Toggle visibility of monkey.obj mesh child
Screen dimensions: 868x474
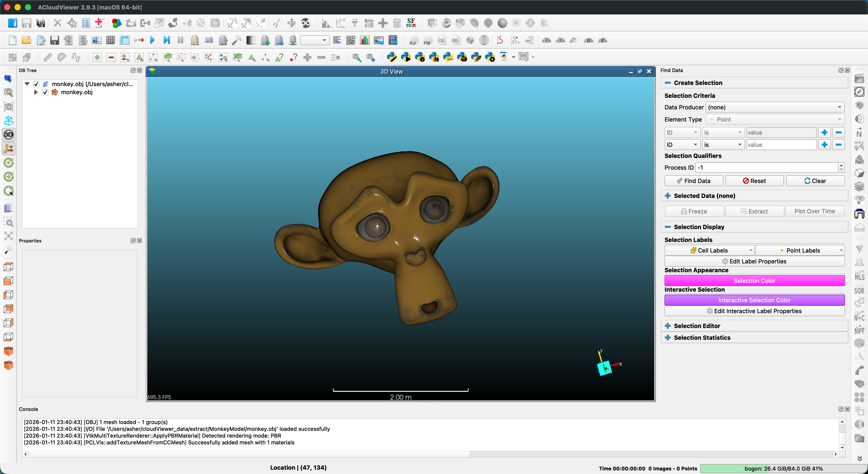[x=45, y=92]
